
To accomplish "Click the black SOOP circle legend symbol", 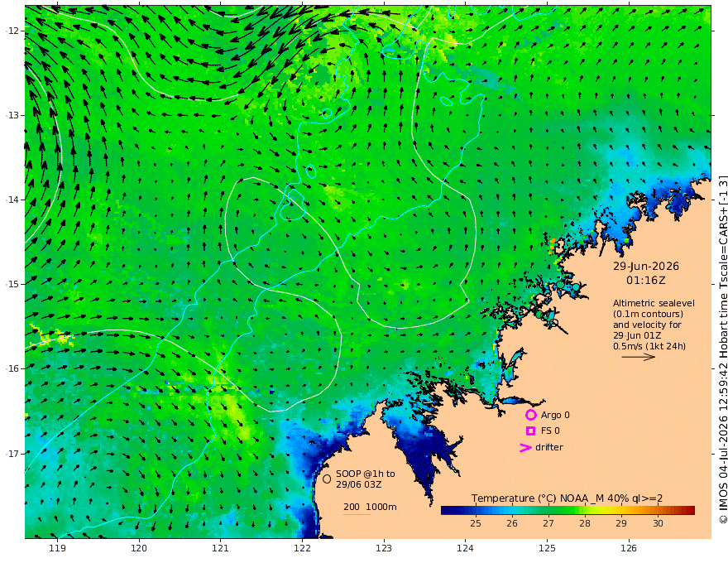I will click(x=327, y=479).
